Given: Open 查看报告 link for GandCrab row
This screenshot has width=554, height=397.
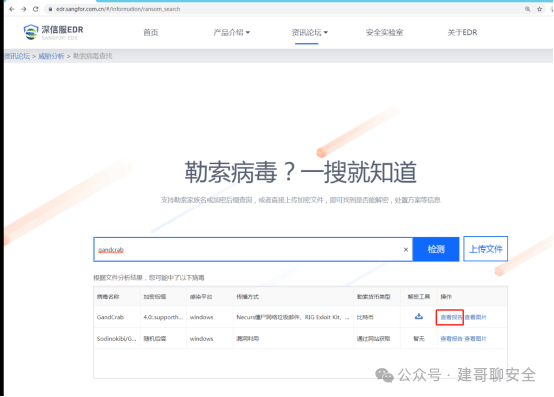Looking at the screenshot, I should 451,317.
